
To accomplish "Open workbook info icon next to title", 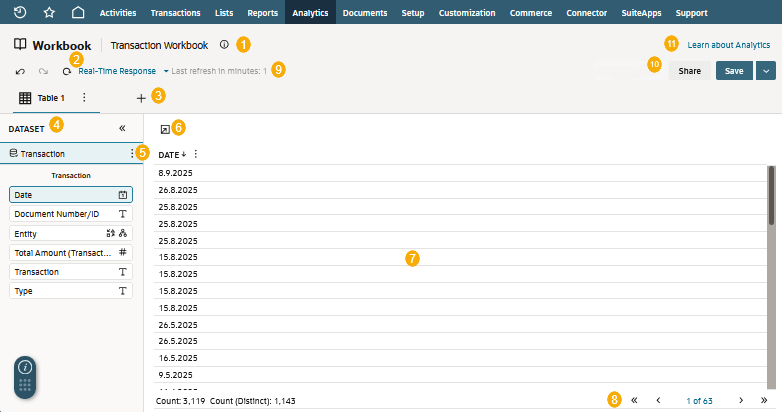I will click(x=224, y=44).
